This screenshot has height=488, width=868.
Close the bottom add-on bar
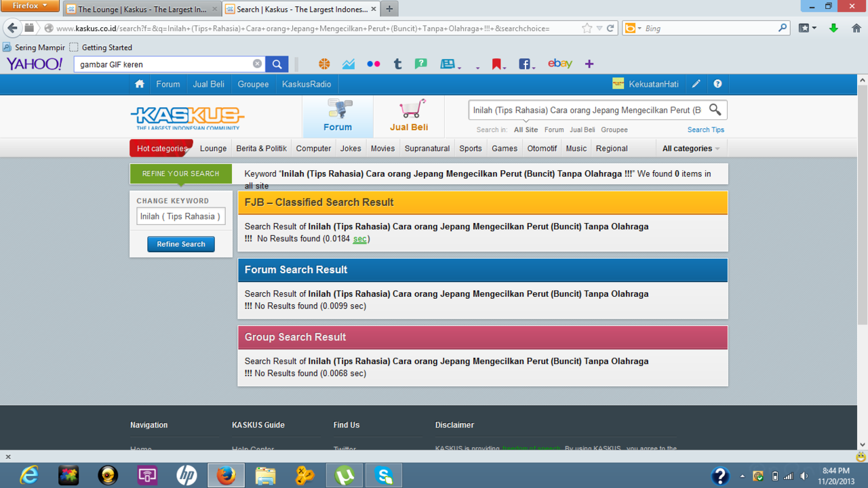pos(8,457)
